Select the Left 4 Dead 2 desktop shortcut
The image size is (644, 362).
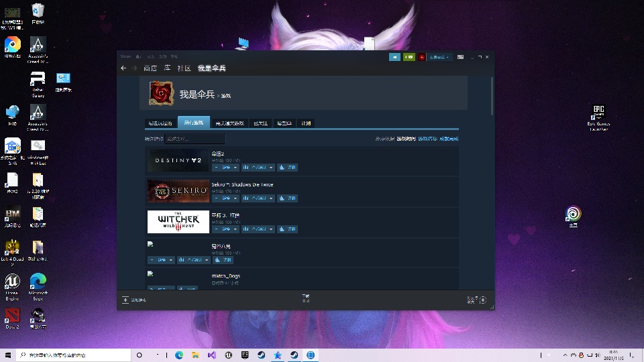[12, 253]
